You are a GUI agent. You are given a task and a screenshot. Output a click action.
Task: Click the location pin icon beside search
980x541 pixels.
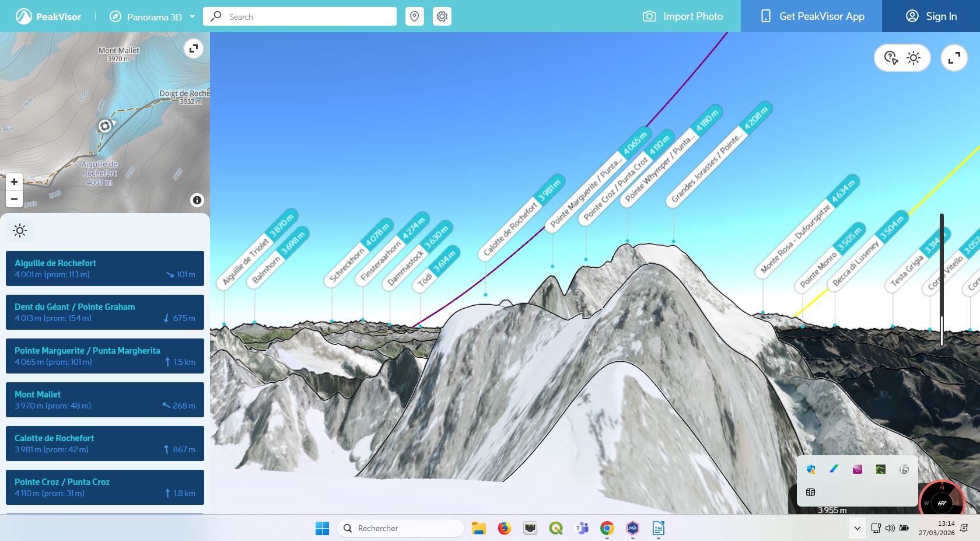pos(414,16)
